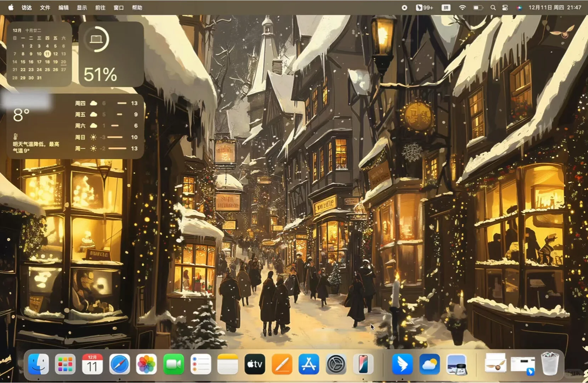Viewport: 588px width, 383px height.
Task: Open the 帮助 menu
Action: [137, 7]
